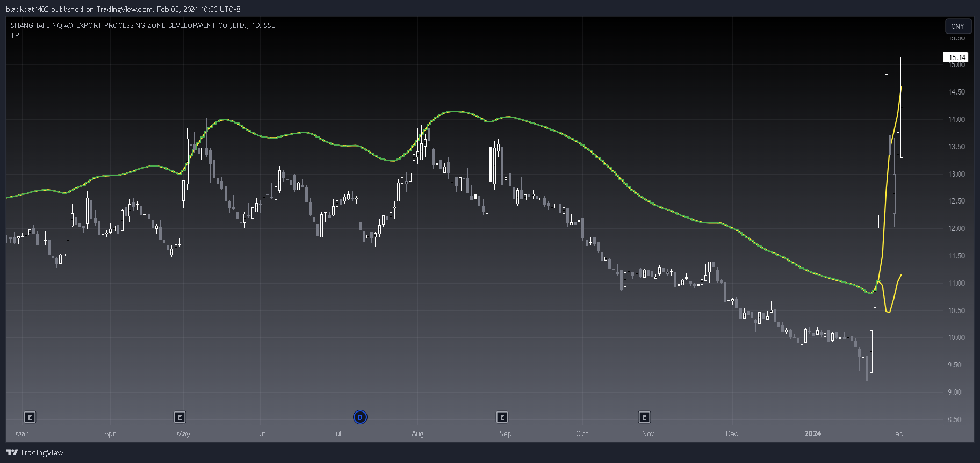Image resolution: width=980 pixels, height=463 pixels.
Task: Click the Dec label on time axis
Action: (x=732, y=433)
